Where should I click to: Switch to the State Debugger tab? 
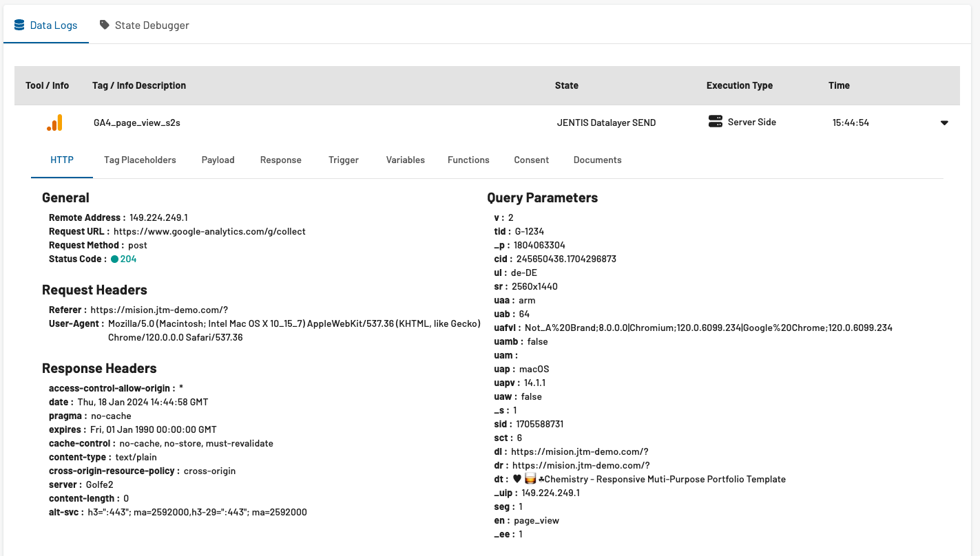point(145,25)
